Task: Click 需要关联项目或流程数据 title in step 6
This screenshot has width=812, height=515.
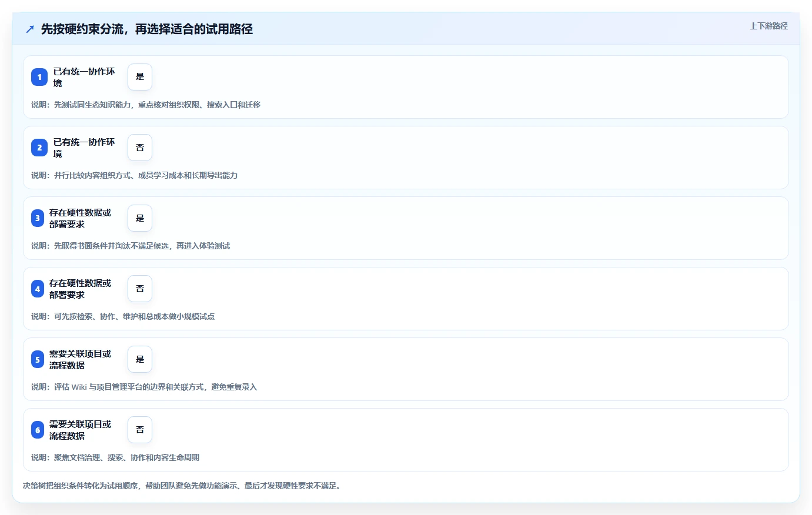Action: point(81,430)
